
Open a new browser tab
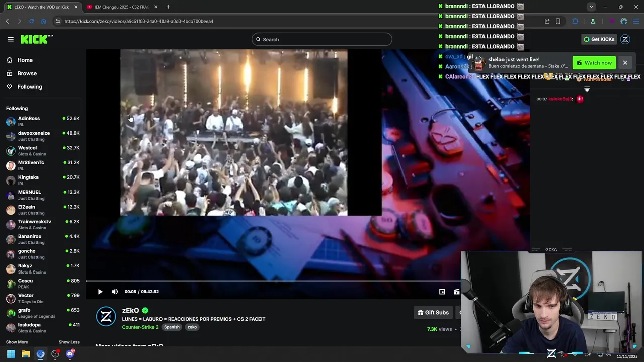[168, 7]
